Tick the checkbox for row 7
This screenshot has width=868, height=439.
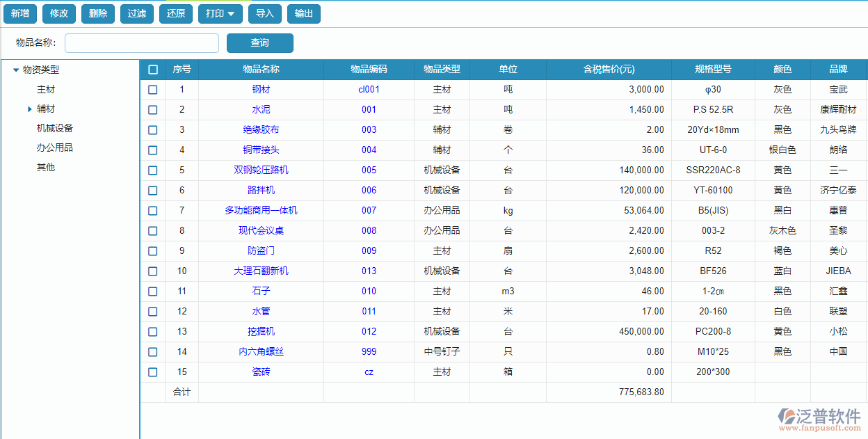tap(153, 211)
